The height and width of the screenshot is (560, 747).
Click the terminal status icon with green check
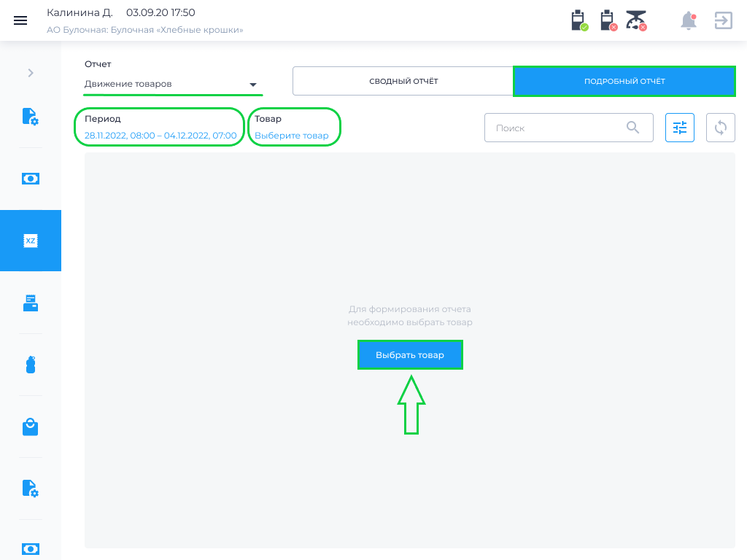(579, 20)
